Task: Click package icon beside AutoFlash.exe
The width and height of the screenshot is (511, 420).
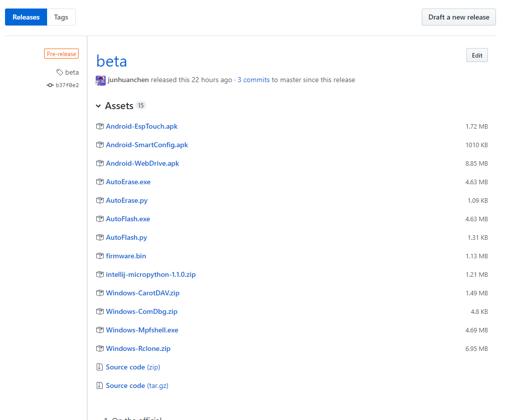Action: click(x=100, y=219)
